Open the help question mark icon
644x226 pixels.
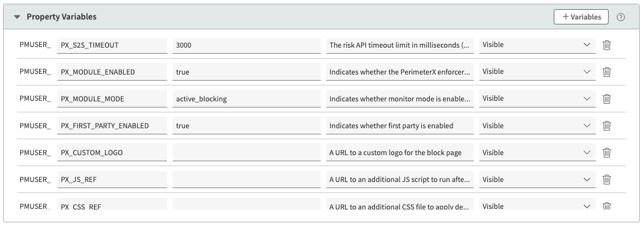(x=621, y=17)
